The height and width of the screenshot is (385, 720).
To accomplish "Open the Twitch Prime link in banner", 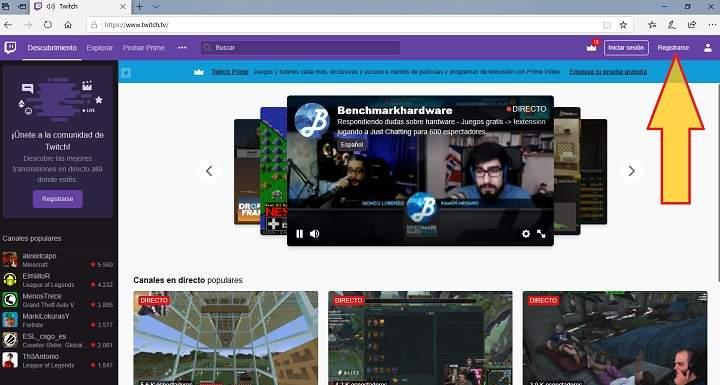I will coord(230,72).
